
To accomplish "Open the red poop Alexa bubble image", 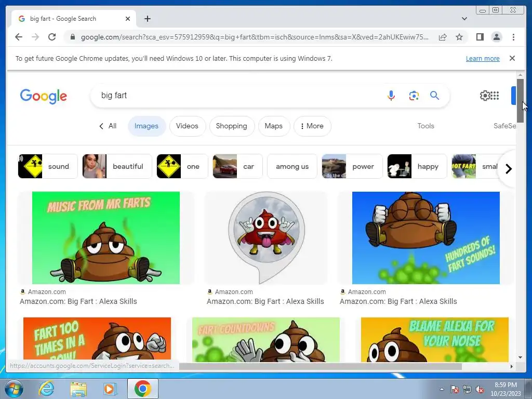I will coord(266,238).
